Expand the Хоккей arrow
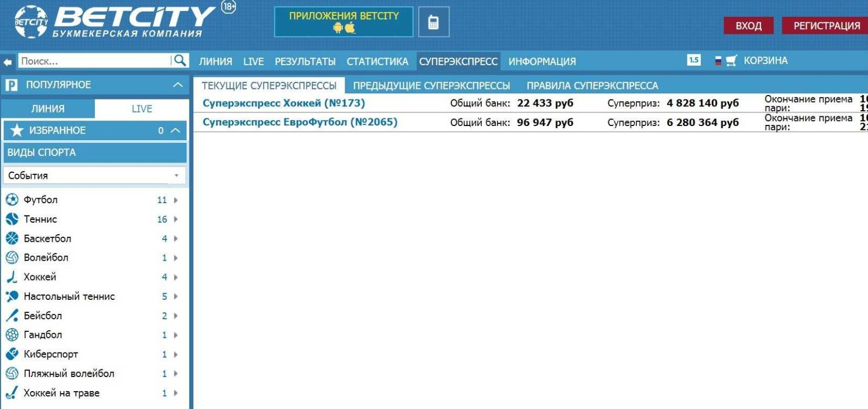The image size is (868, 409). [176, 277]
